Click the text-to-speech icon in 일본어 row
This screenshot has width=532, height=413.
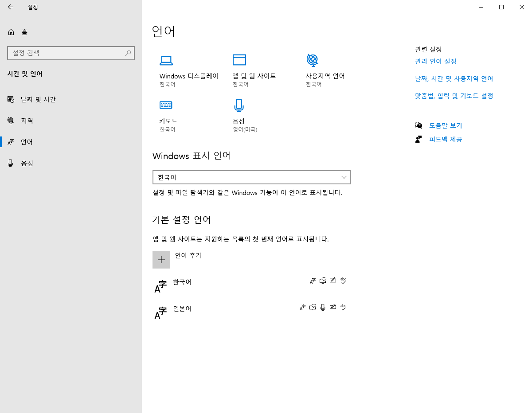click(313, 307)
